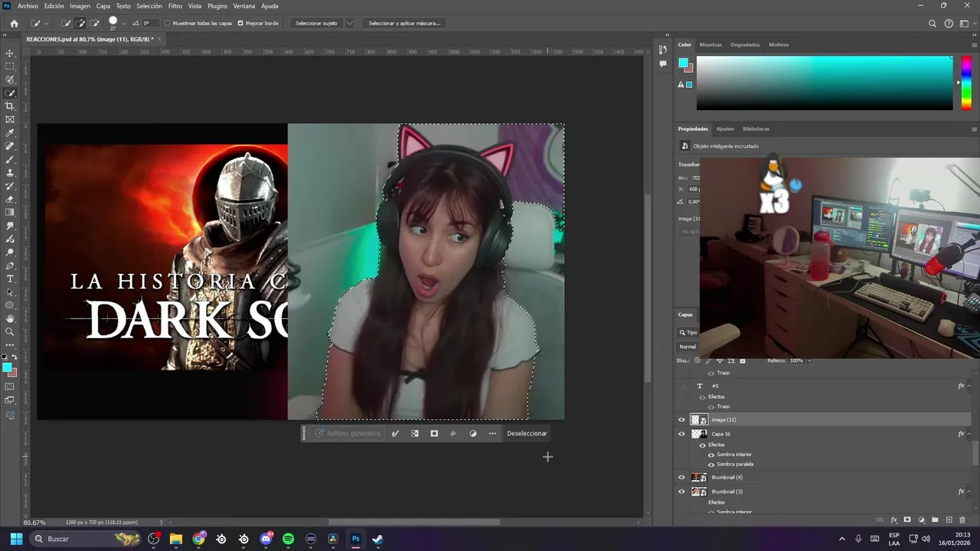Viewport: 980px width, 551px height.
Task: Click the Relleno generativo button
Action: [348, 433]
